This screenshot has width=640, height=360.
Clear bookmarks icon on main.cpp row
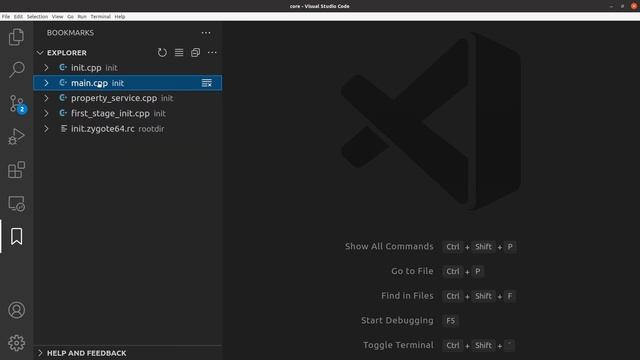tap(207, 83)
